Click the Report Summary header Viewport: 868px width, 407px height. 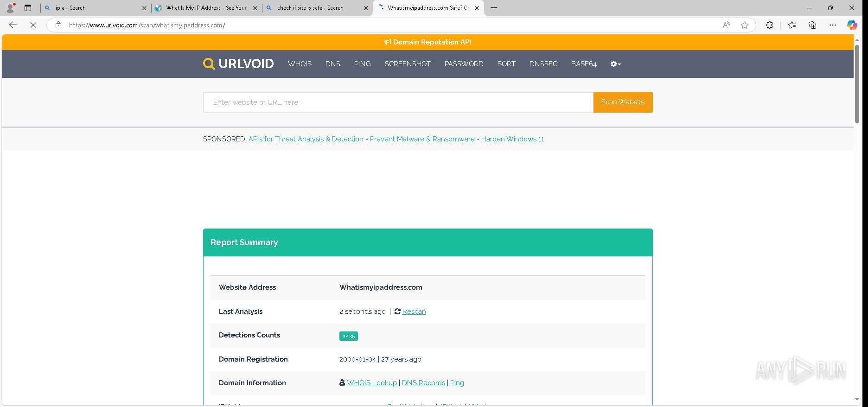point(428,242)
